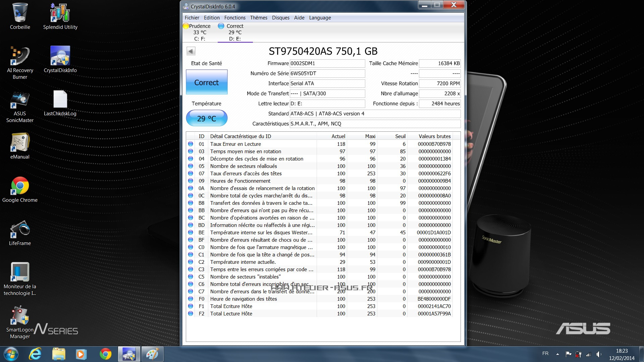
Task: Expand hidden icons in the system tray
Action: pos(557,354)
